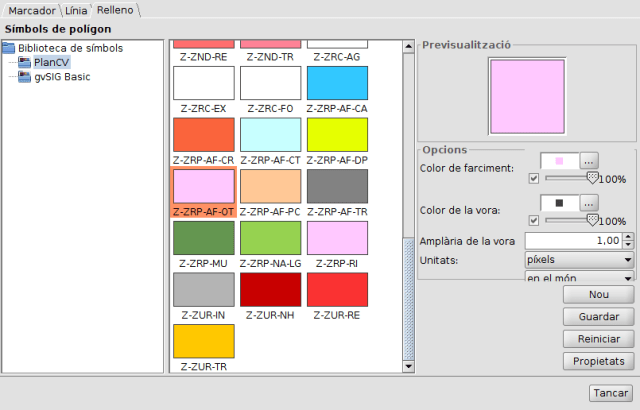Expand the 'en el món' dropdown
Image resolution: width=640 pixels, height=410 pixels.
tap(580, 277)
